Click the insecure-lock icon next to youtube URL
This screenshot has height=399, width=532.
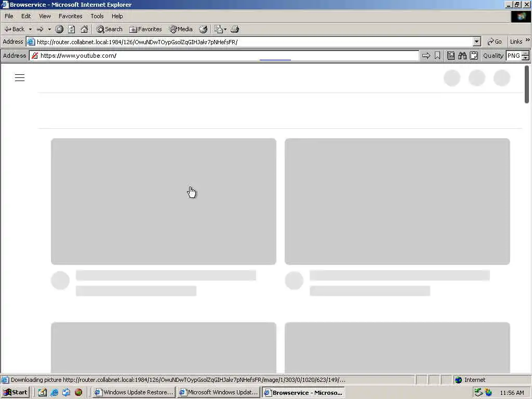(35, 56)
